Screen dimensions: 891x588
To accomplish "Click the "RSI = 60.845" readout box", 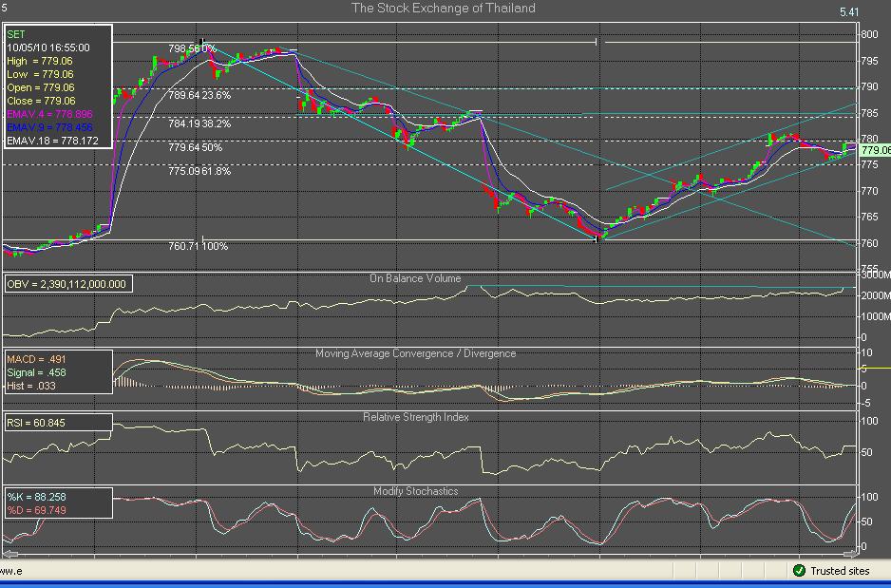I will pyautogui.click(x=58, y=423).
